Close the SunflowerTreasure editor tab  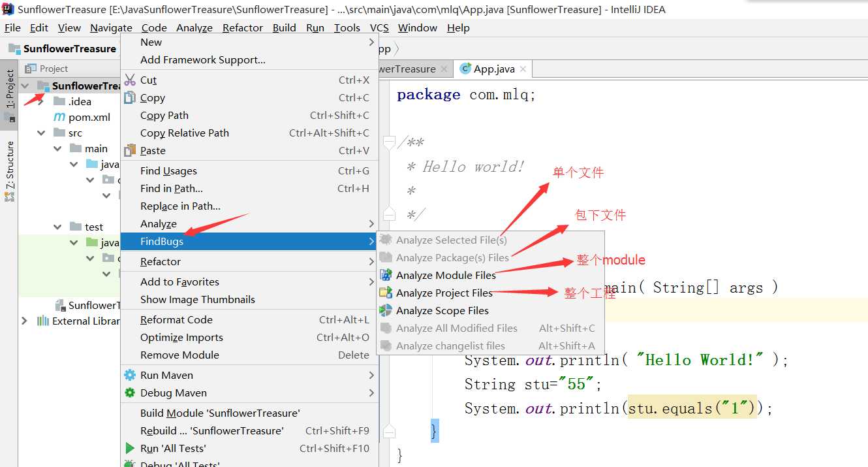point(444,69)
